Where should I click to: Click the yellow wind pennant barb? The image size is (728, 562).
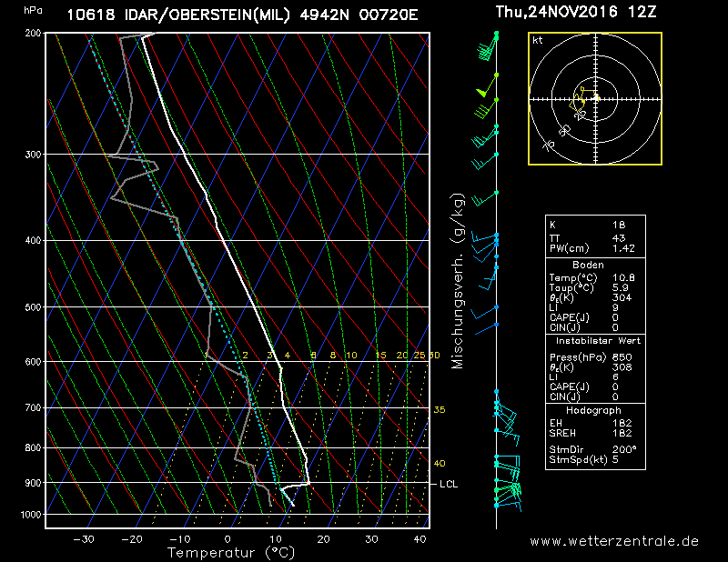point(483,92)
